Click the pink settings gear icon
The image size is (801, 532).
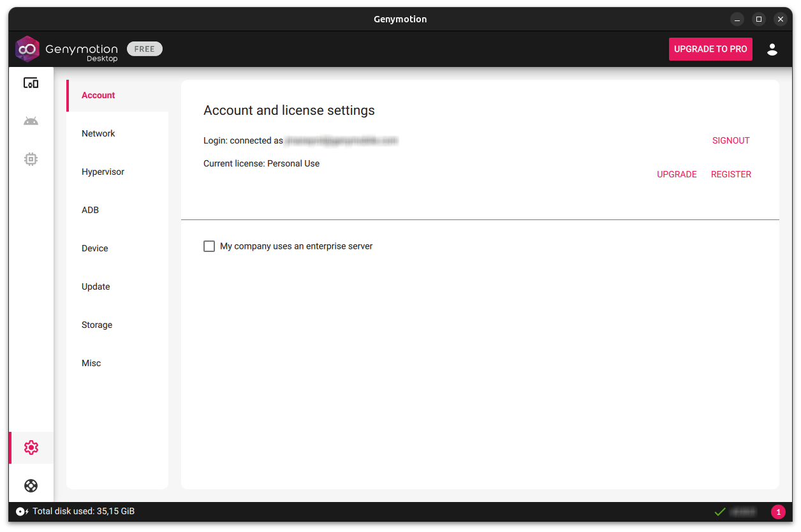[x=31, y=447]
